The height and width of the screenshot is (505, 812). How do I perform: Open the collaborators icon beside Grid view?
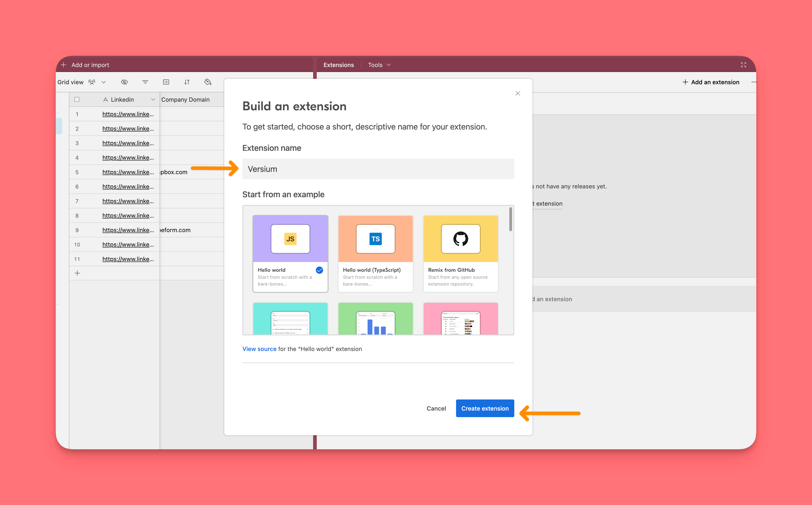point(92,82)
